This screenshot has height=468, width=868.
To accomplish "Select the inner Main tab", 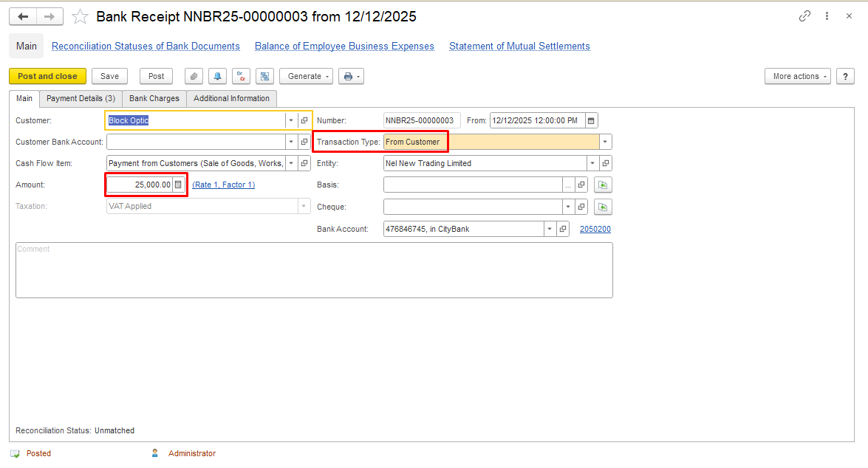I will pos(24,98).
